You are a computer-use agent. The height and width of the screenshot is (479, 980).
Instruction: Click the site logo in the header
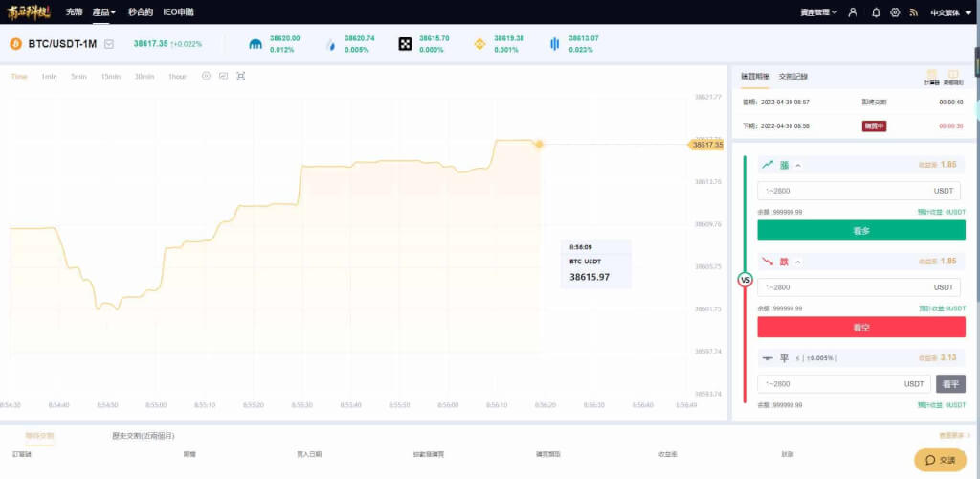click(x=29, y=11)
